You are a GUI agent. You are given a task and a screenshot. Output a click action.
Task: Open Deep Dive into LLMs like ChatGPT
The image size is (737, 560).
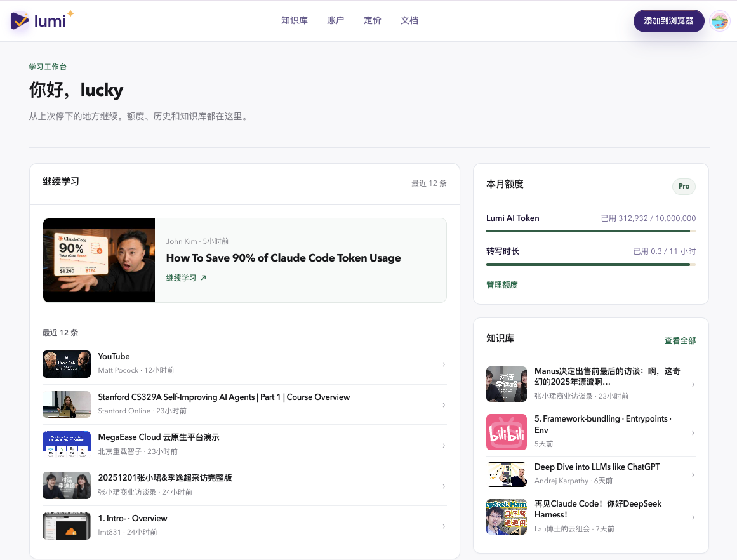coord(597,467)
